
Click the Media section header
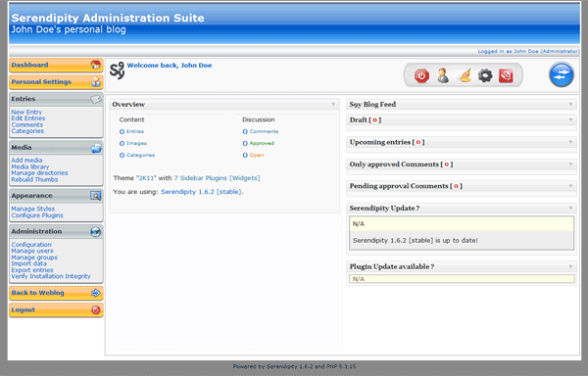pos(56,148)
